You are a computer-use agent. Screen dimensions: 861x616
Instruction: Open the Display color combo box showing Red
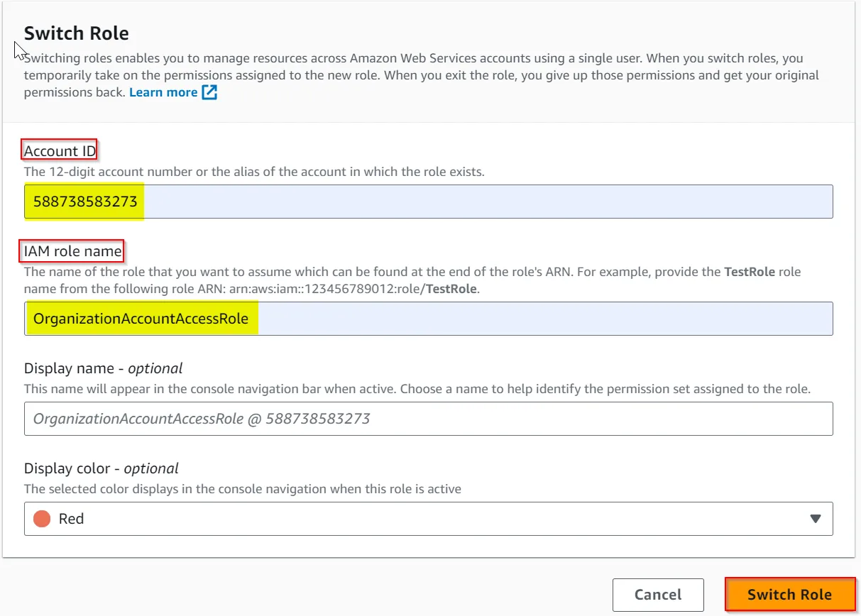426,519
